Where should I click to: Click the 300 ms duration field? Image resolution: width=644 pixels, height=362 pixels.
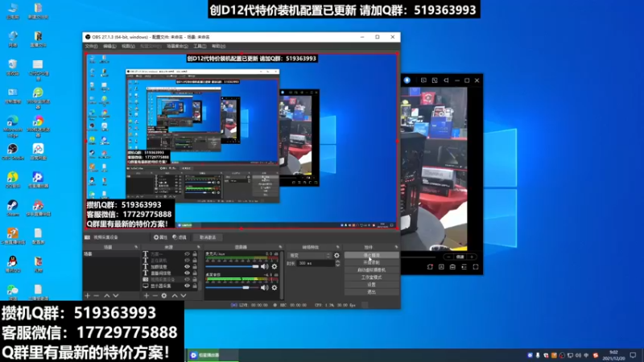pyautogui.click(x=316, y=263)
